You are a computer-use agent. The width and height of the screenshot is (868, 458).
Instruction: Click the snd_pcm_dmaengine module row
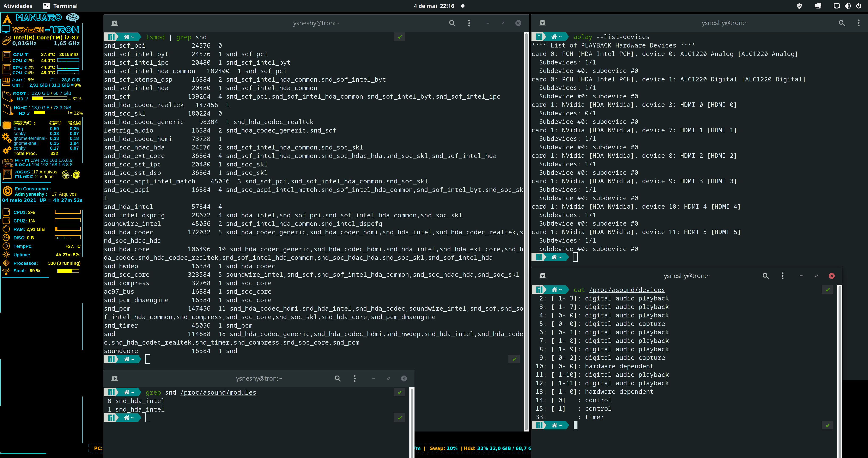(187, 300)
